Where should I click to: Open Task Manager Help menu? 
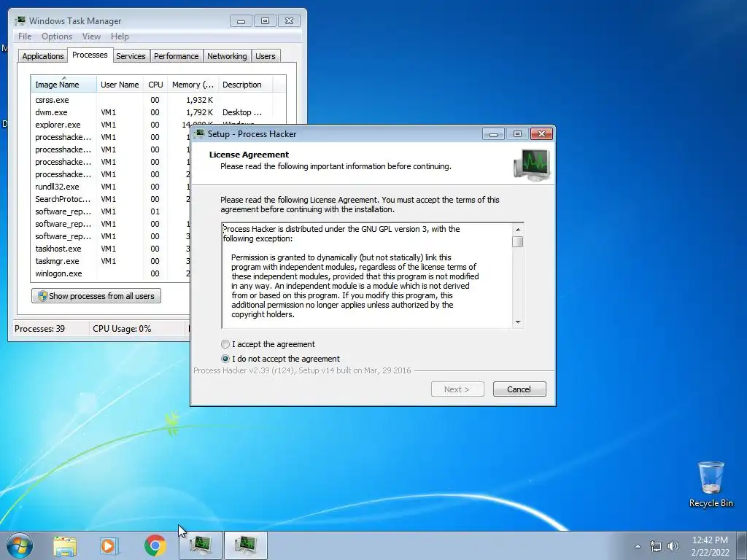(120, 36)
